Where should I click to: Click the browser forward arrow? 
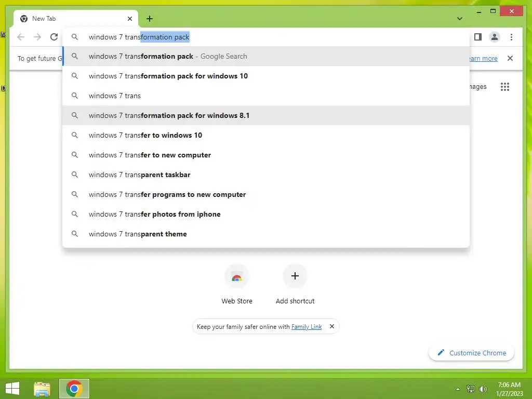(37, 37)
